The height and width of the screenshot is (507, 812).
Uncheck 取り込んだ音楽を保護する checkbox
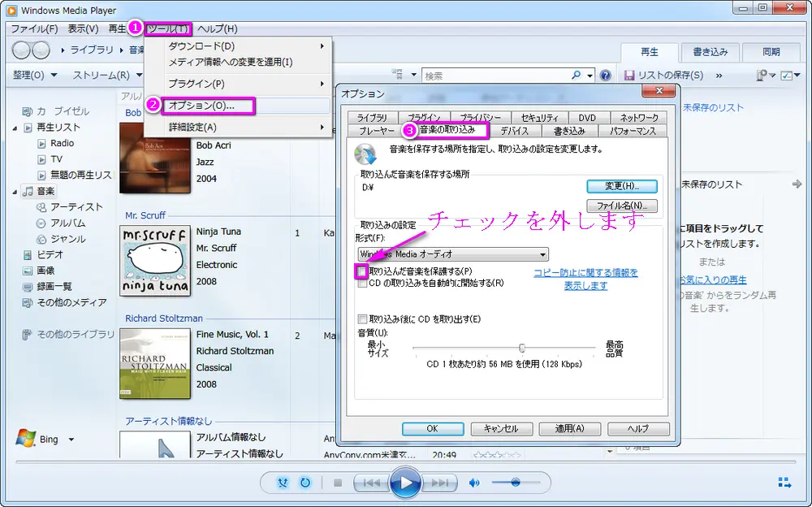tap(362, 271)
